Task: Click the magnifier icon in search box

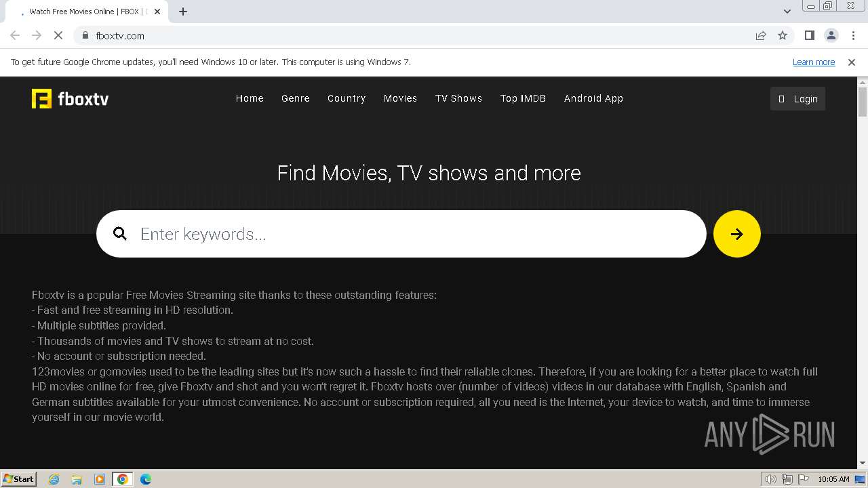Action: (120, 234)
